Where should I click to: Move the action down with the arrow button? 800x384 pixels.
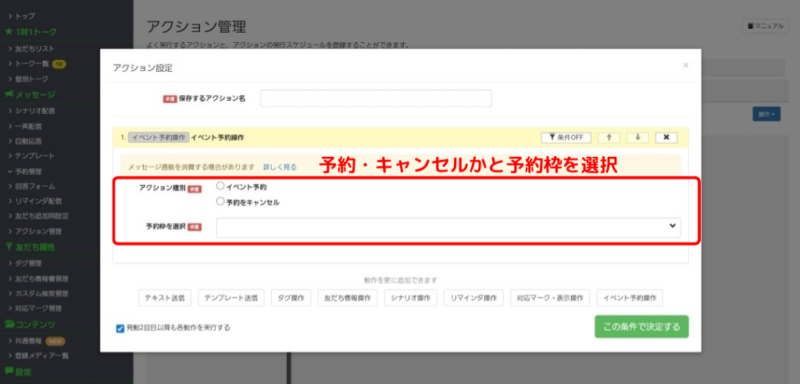coord(637,138)
